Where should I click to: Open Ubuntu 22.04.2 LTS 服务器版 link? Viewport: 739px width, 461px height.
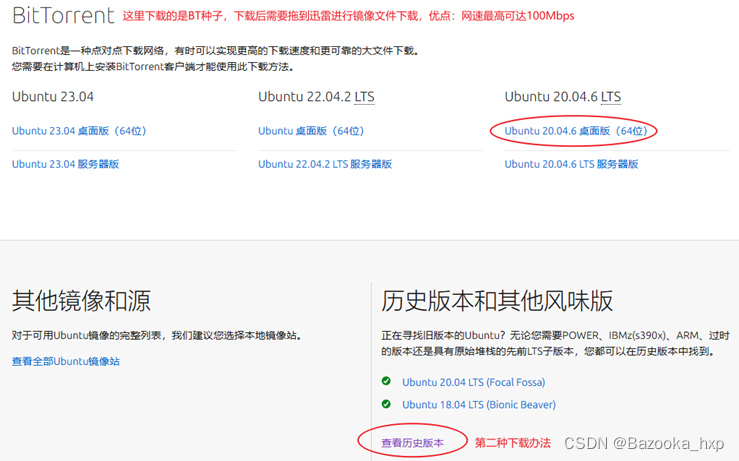(325, 164)
